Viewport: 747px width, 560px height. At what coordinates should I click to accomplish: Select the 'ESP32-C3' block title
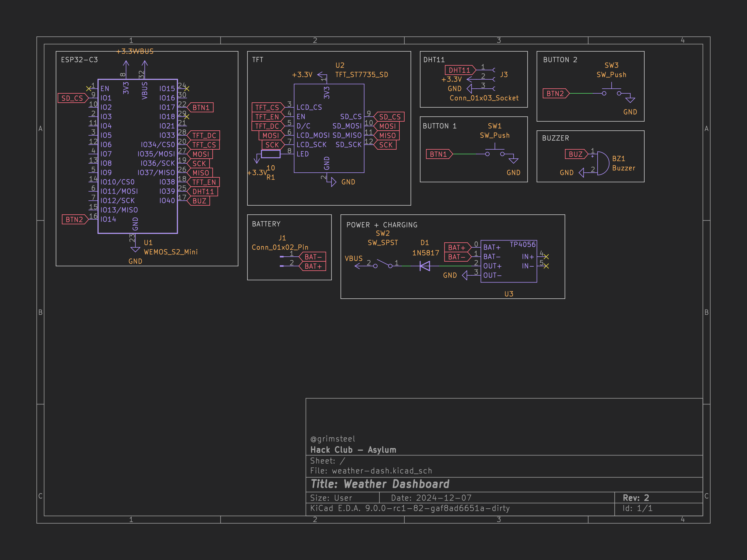pyautogui.click(x=79, y=60)
